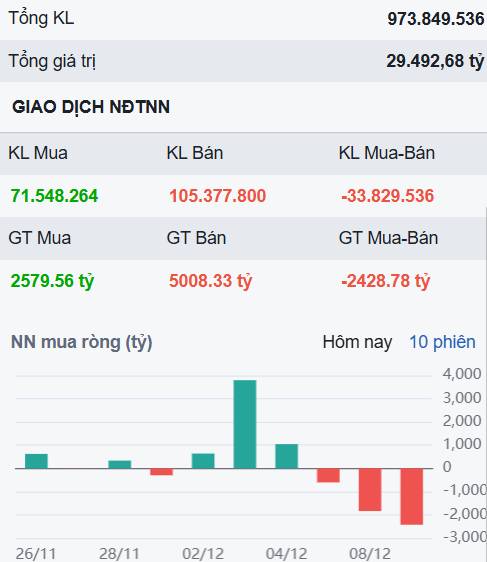The width and height of the screenshot is (487, 562).
Task: Click the GT Bán column header
Action: 196,238
